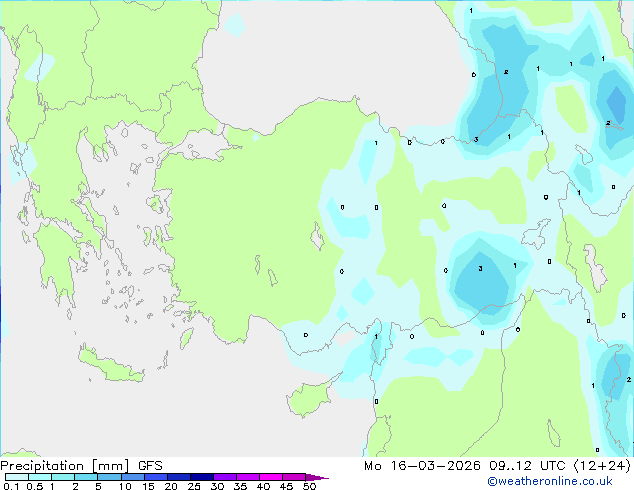Pick the palest 0.1–0.5 mm legend swatch
Viewport: 634px width, 490px height.
pyautogui.click(x=17, y=477)
